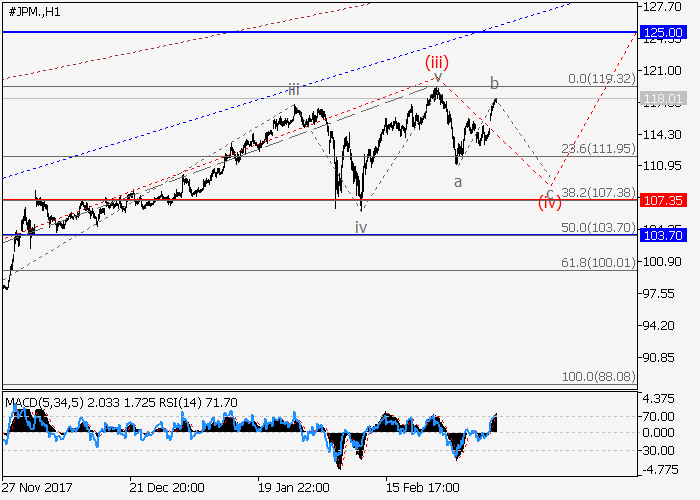Click the Fibonacci label 100.0(88.08)

[x=599, y=377]
